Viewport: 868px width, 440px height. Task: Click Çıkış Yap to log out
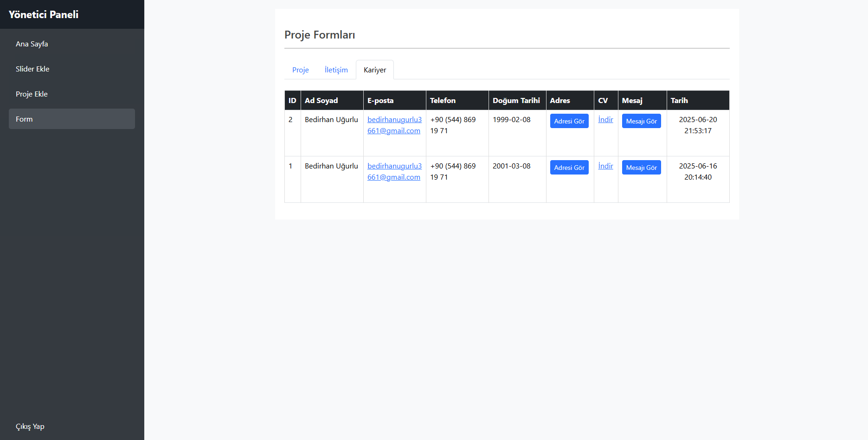(x=30, y=427)
